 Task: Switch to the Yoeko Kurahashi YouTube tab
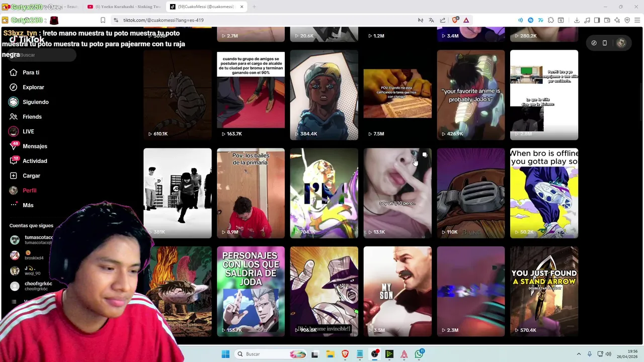[x=123, y=7]
